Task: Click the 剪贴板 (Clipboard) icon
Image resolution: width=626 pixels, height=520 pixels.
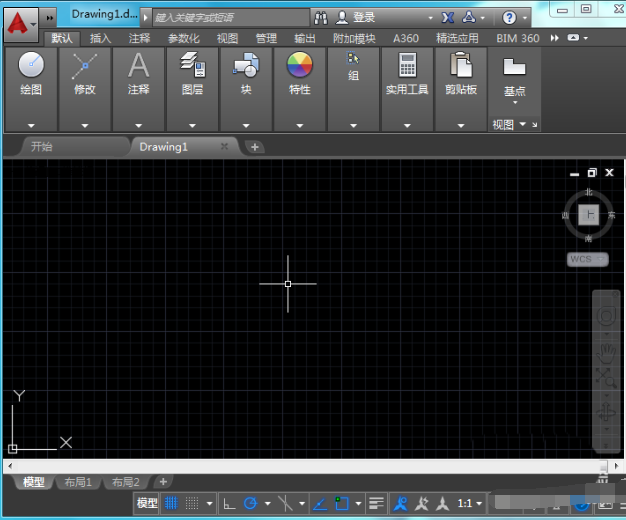Action: click(461, 66)
